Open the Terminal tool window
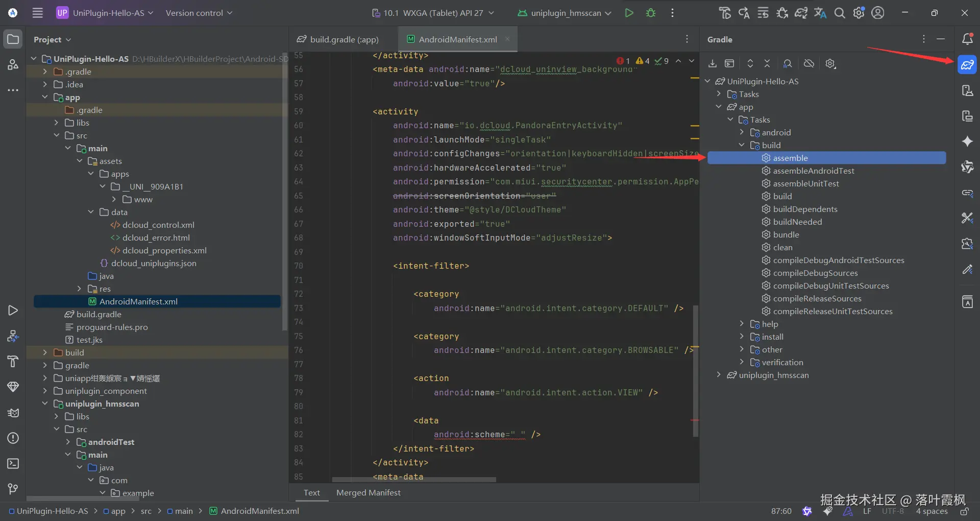 [x=13, y=464]
